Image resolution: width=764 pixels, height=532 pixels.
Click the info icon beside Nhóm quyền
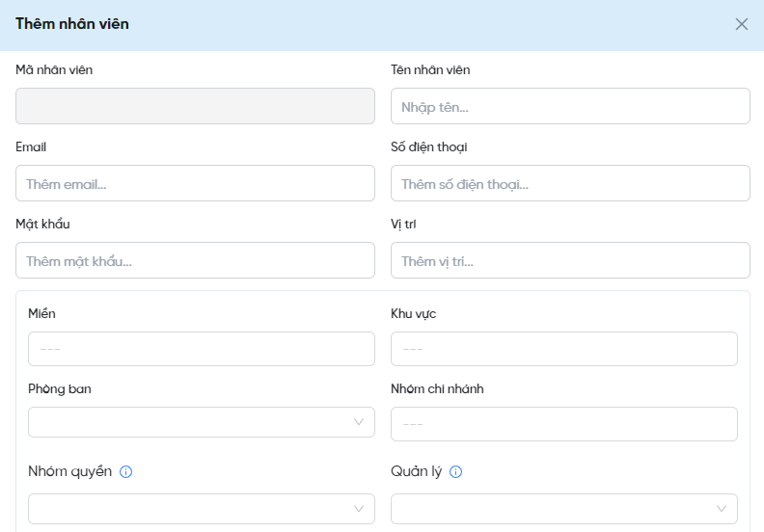tap(125, 471)
